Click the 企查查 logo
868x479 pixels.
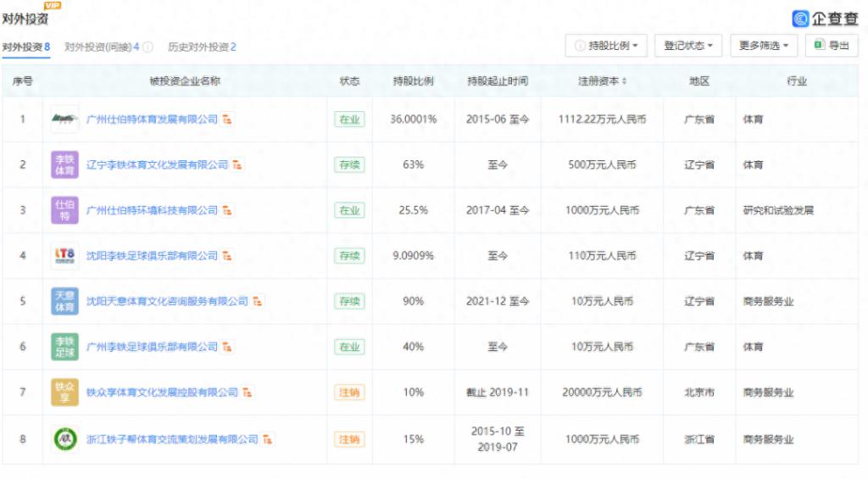tap(825, 19)
